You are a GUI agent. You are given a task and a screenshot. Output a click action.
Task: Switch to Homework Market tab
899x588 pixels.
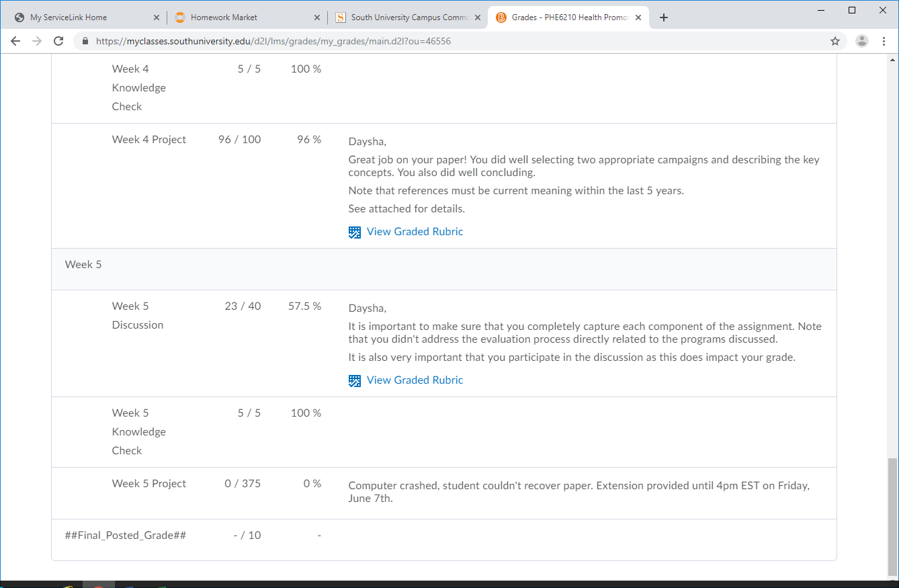click(247, 17)
